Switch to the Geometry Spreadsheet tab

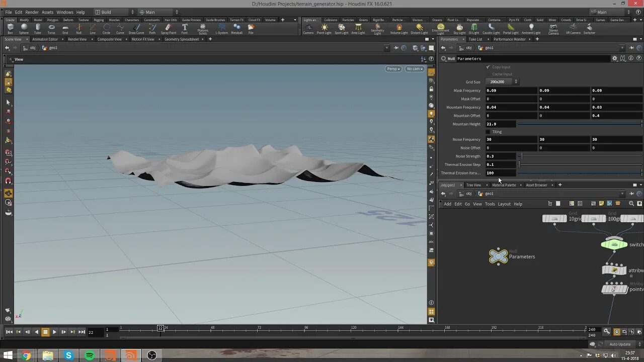[x=181, y=39]
